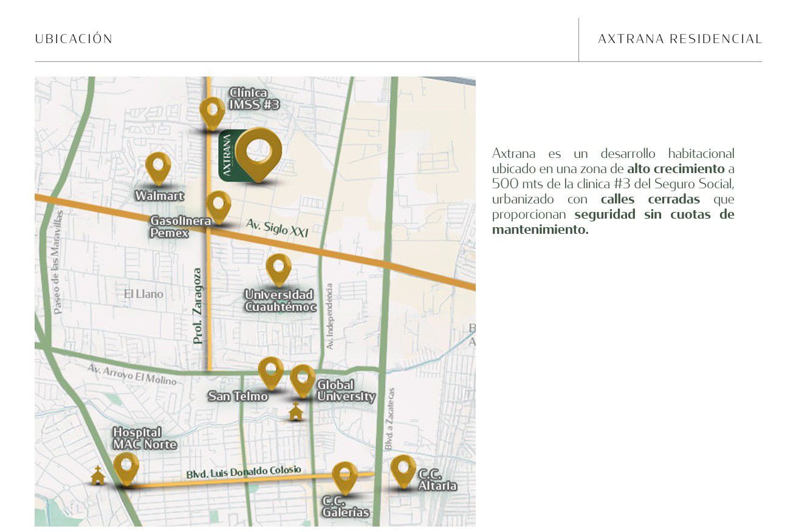Click the San Telmo map pin
This screenshot has height=532, width=799.
[x=271, y=373]
